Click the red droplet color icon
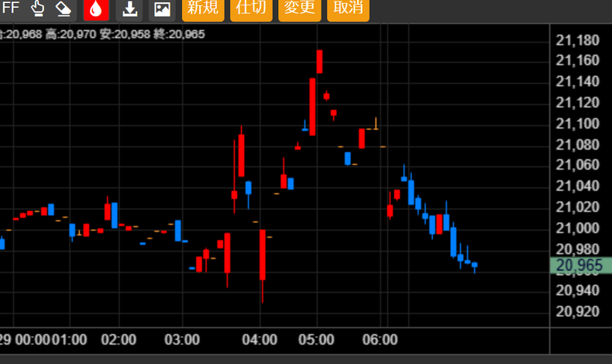Viewport: 612px width, 364px height. coord(96,9)
